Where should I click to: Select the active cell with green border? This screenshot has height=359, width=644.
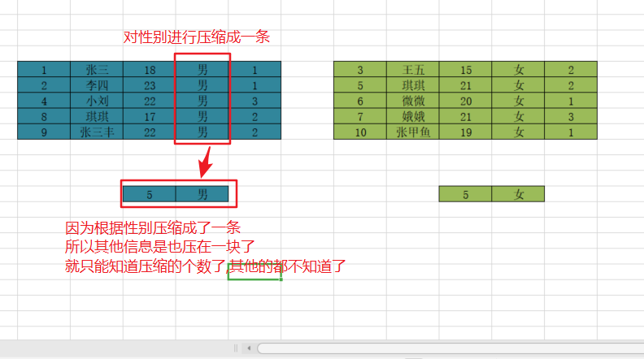pos(255,272)
